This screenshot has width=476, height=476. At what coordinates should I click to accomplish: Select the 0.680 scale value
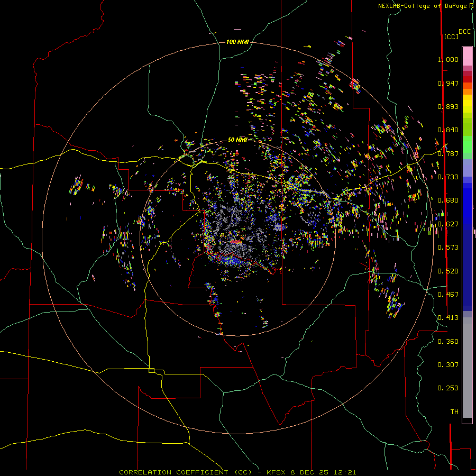[x=448, y=200]
